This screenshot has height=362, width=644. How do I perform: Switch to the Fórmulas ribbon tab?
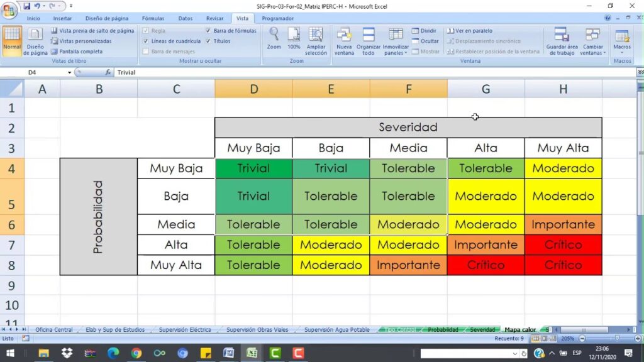[x=153, y=18]
